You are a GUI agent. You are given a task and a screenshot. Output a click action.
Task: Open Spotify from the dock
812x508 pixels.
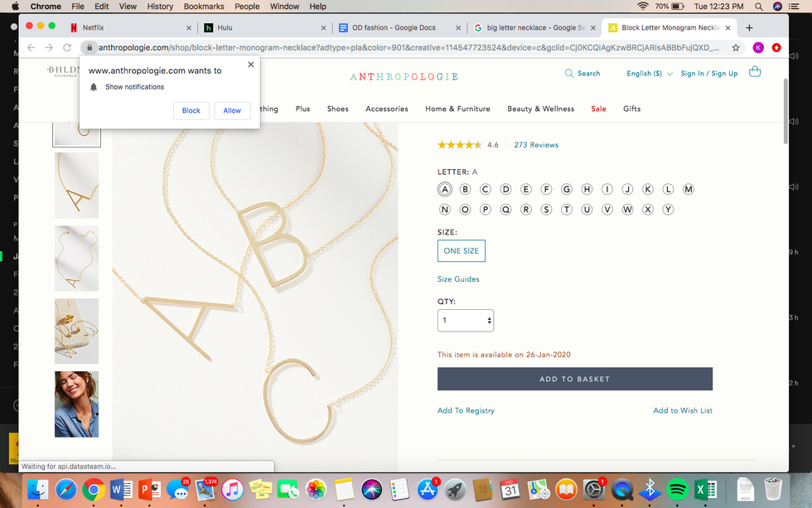[x=676, y=490]
